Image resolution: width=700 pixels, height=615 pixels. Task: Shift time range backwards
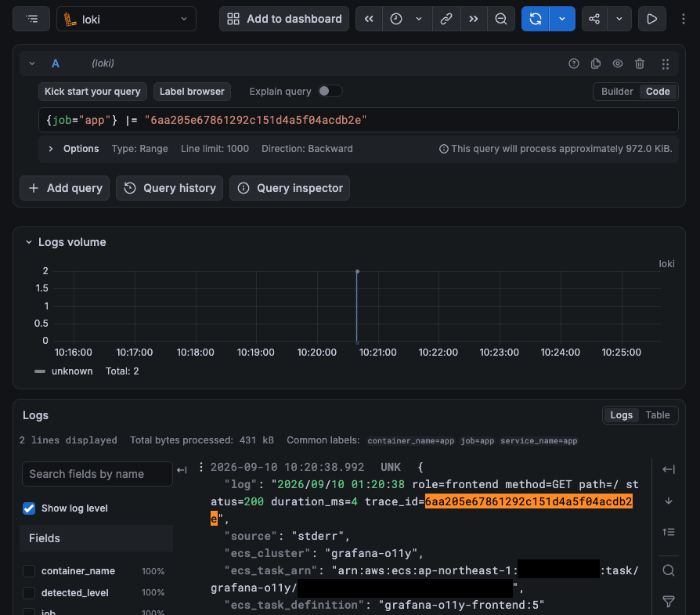pos(369,19)
